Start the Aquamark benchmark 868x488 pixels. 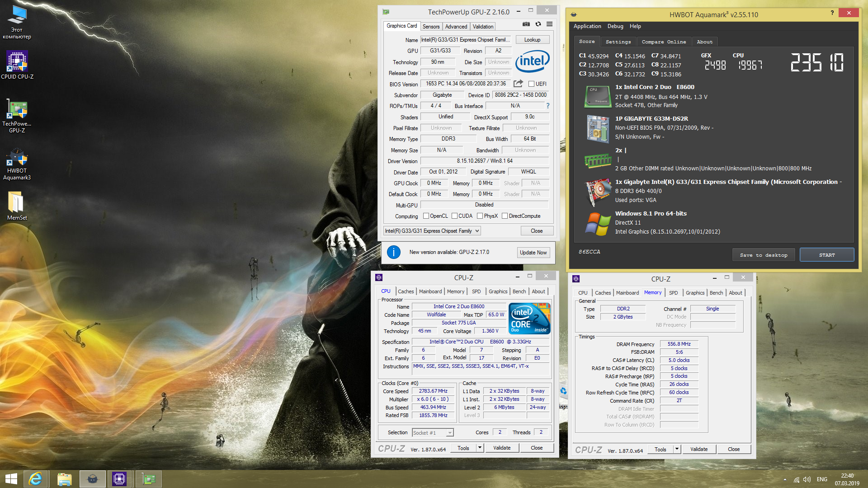[827, 255]
